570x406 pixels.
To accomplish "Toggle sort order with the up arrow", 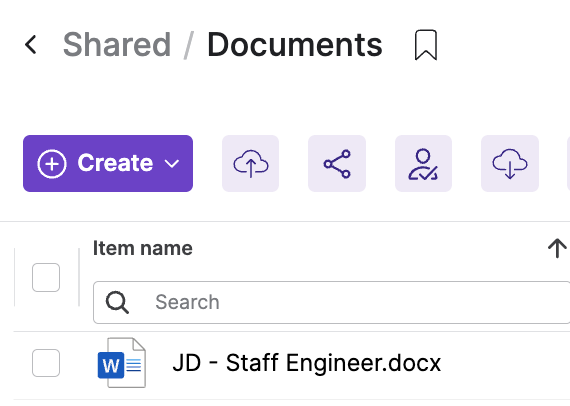I will pos(557,248).
